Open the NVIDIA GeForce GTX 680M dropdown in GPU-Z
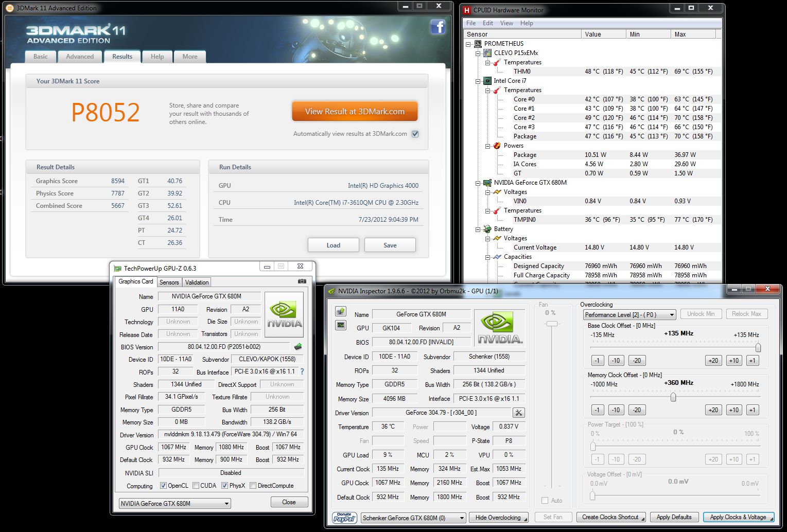The height and width of the screenshot is (532, 787). pos(174,503)
